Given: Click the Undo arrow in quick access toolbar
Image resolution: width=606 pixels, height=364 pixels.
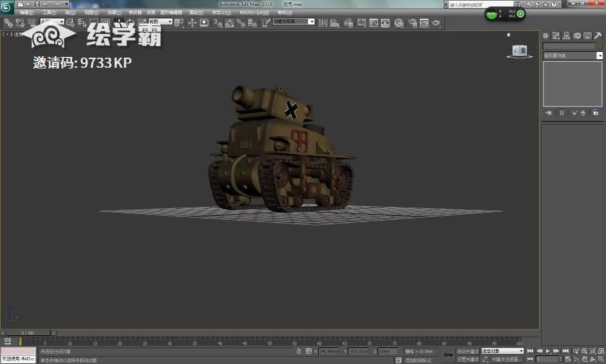Looking at the screenshot, I should pos(45,4).
